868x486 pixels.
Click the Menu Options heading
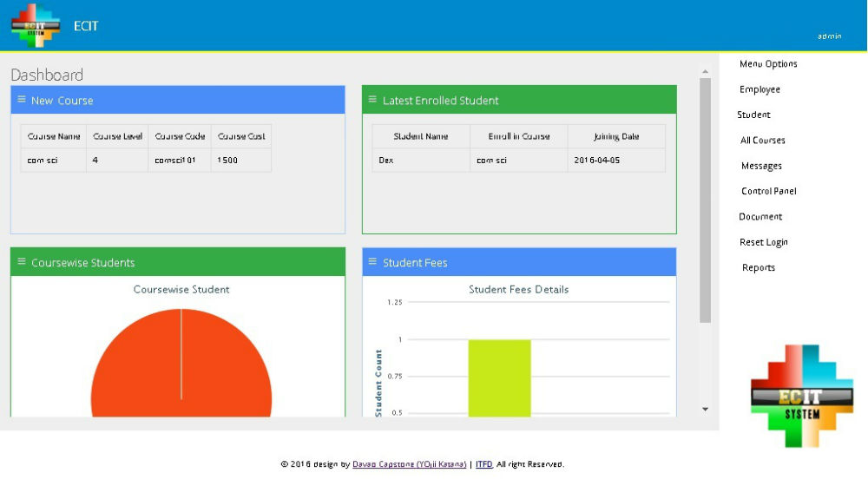pyautogui.click(x=768, y=63)
